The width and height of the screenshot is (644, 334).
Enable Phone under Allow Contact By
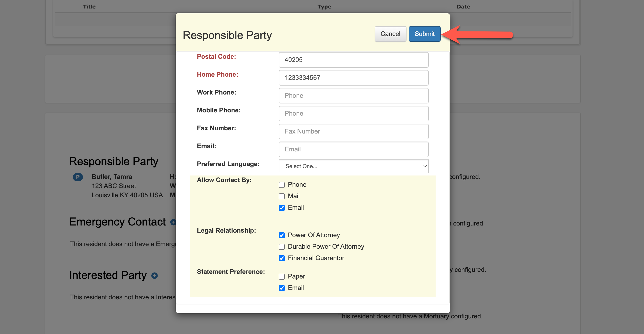[281, 185]
